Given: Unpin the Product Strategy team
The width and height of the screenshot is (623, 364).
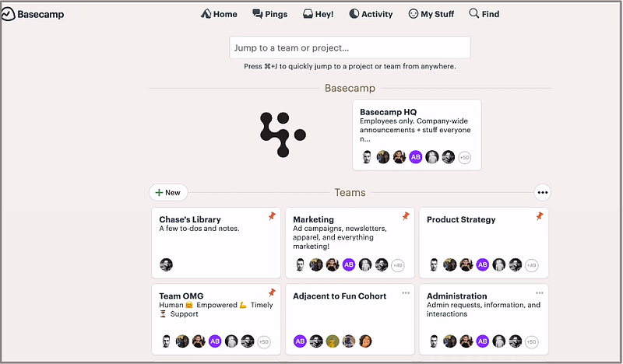Looking at the screenshot, I should [539, 216].
